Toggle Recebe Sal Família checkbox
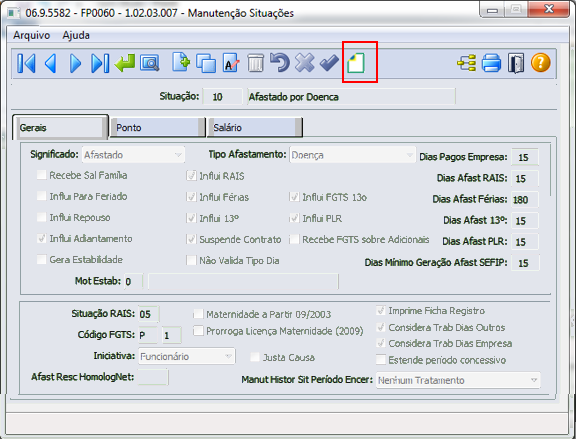Viewport: 577px width, 439px height. click(x=42, y=175)
